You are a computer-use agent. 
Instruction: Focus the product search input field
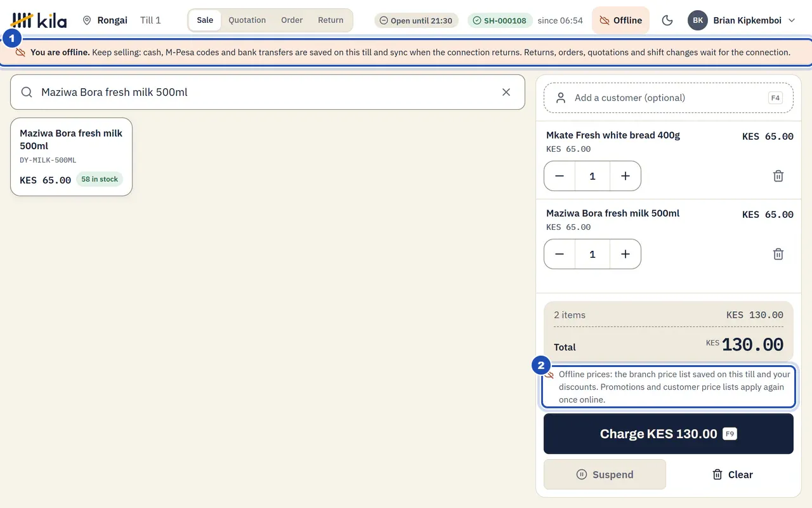tap(268, 92)
